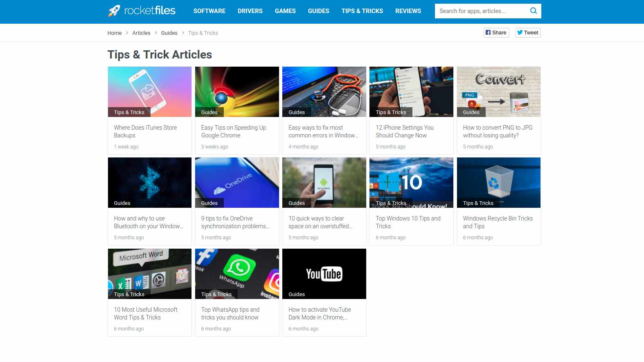This screenshot has height=362, width=644.
Task: Open the stethoscope laptop thumbnail
Action: click(324, 92)
